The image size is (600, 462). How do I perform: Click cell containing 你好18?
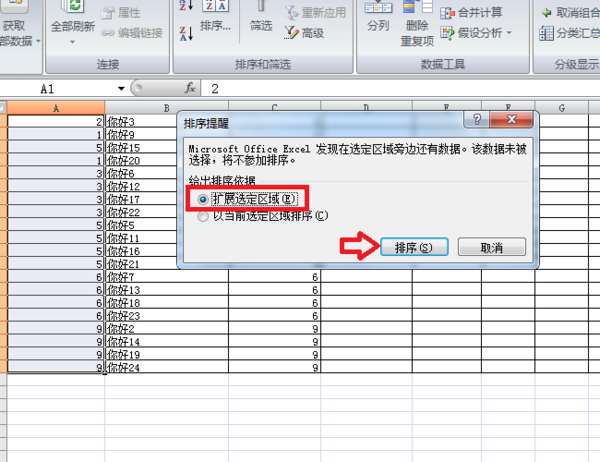(x=166, y=303)
